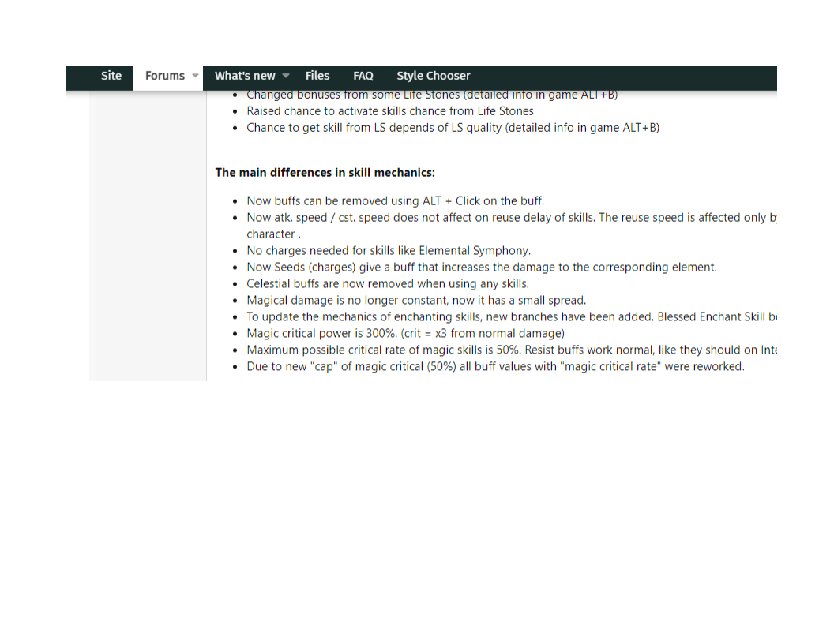Click the 'Chance to get skill from LS' line
Viewport: 834px width, 644px height.
coord(453,128)
